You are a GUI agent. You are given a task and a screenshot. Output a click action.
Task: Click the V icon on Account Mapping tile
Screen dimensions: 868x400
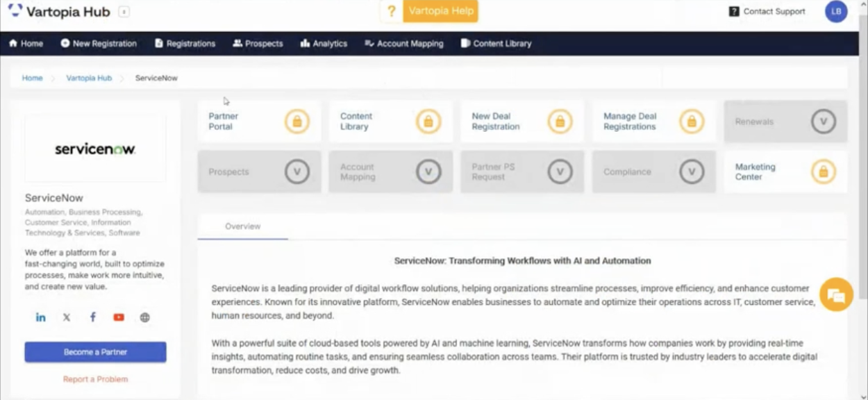[428, 172]
